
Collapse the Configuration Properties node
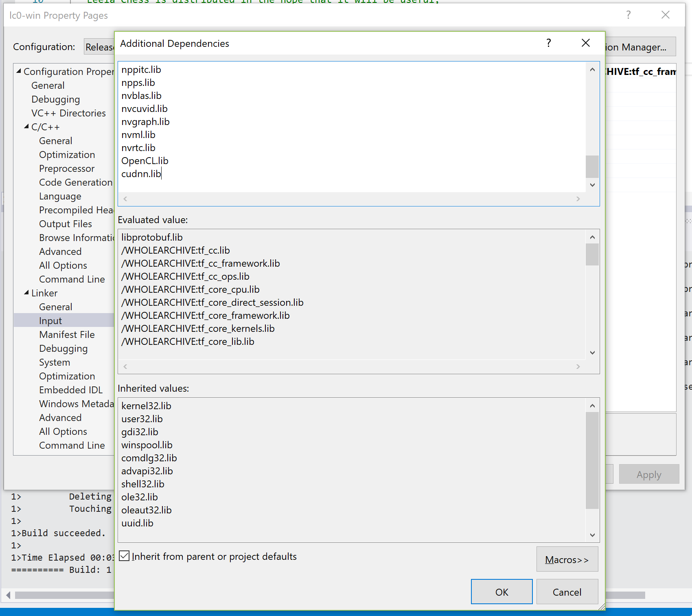[18, 70]
